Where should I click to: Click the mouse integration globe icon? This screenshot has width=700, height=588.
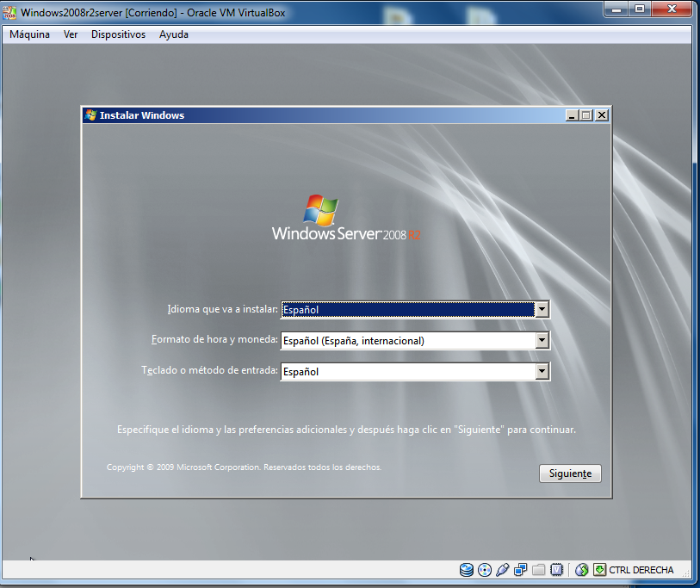pos(581,570)
